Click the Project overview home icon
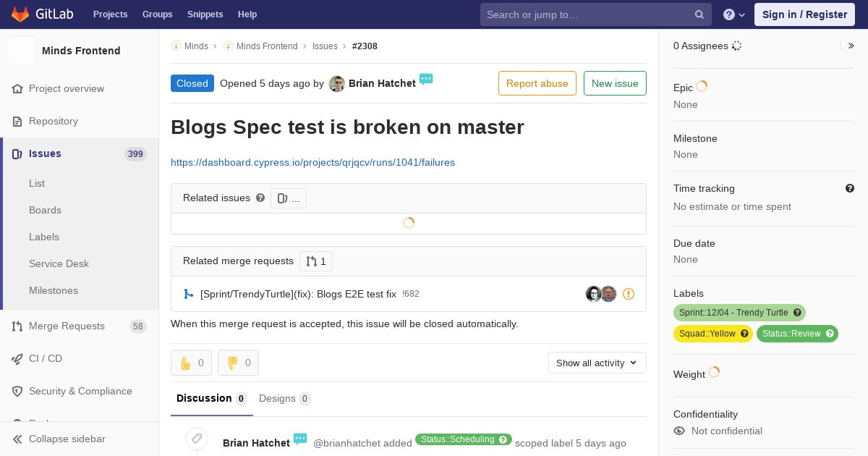 point(17,88)
